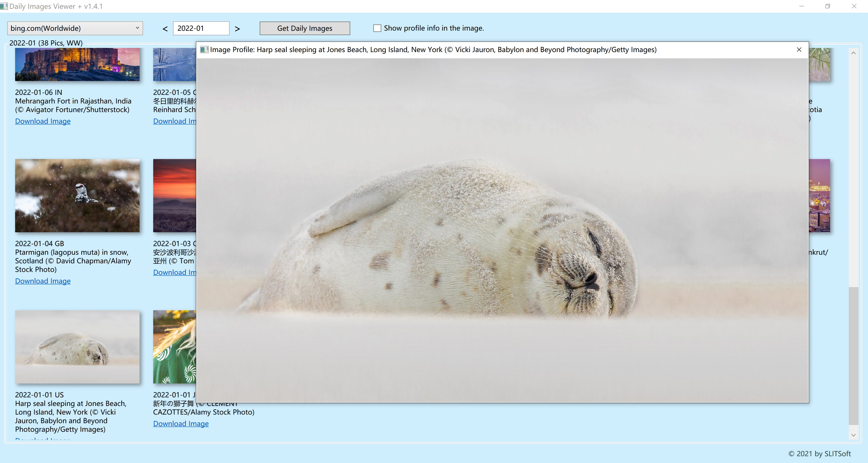
Task: Download the Ptarmigan in snow image
Action: pos(43,281)
